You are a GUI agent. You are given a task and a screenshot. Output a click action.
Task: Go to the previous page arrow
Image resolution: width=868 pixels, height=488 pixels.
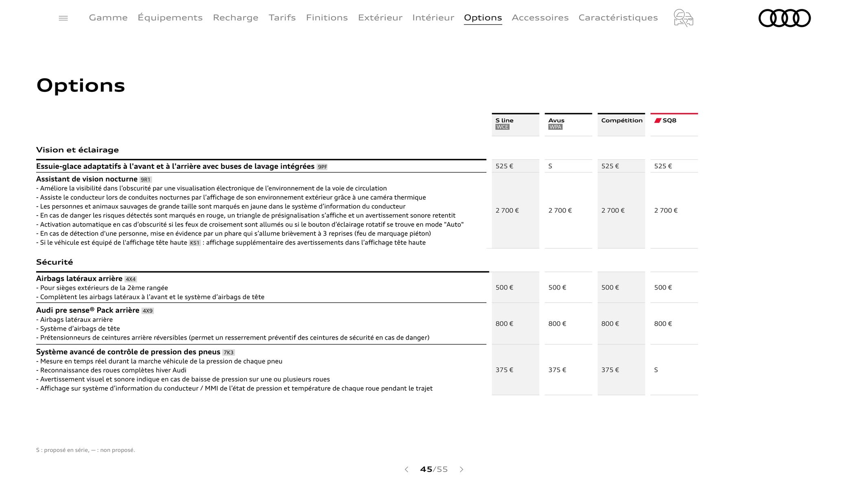click(406, 469)
